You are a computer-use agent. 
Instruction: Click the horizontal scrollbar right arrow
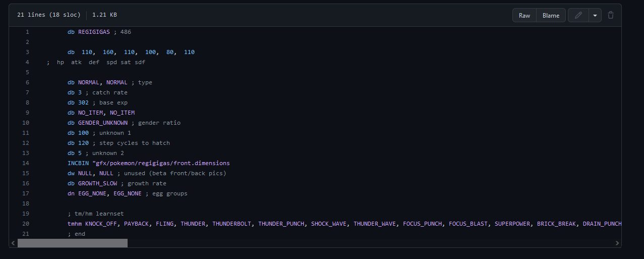coord(617,243)
